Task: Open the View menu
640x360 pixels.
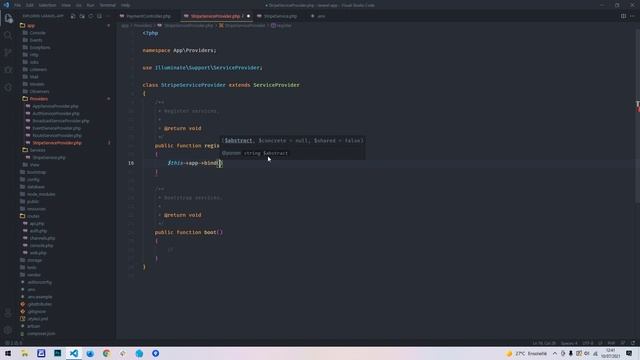Action: click(66, 5)
